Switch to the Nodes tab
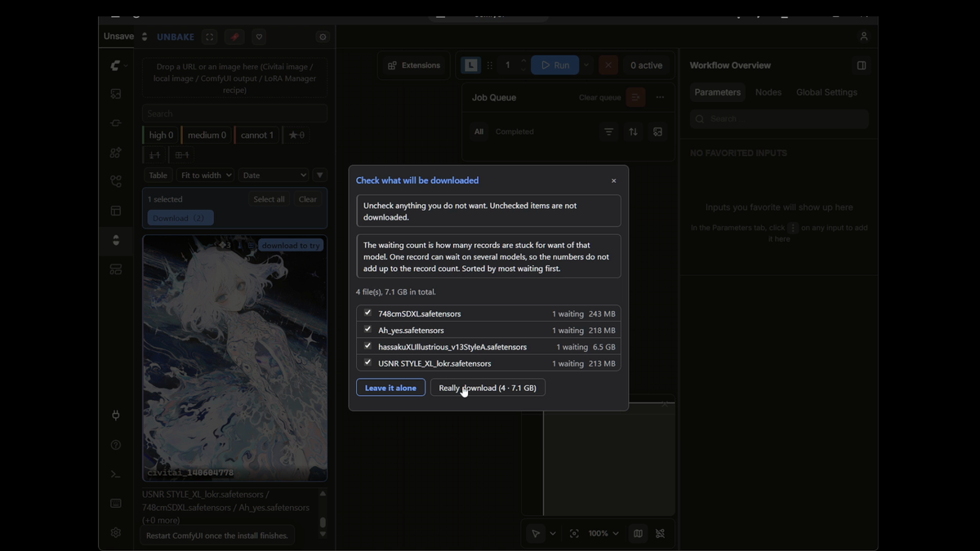Screen dimensions: 980x551 (768, 92)
